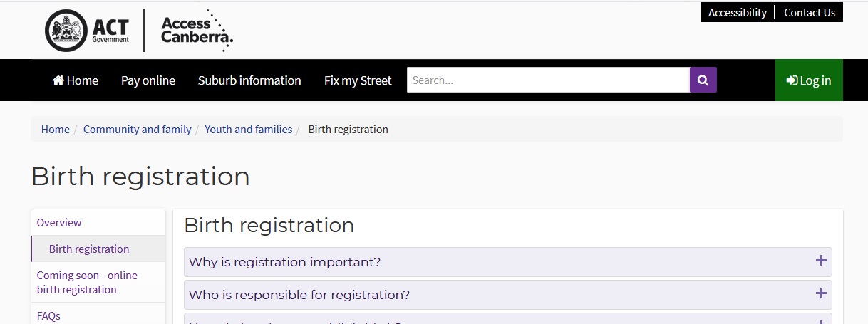Click the Log in button
Viewport: 868px width, 324px height.
coord(809,80)
